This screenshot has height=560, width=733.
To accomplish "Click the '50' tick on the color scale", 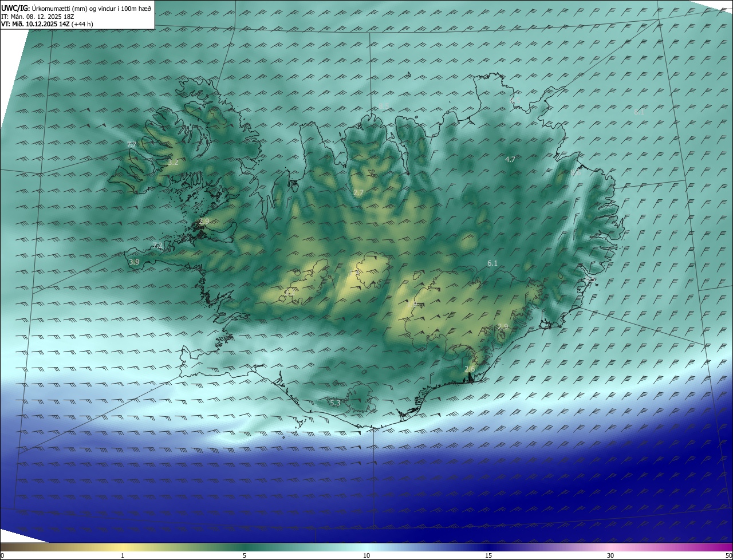I will pos(729,555).
